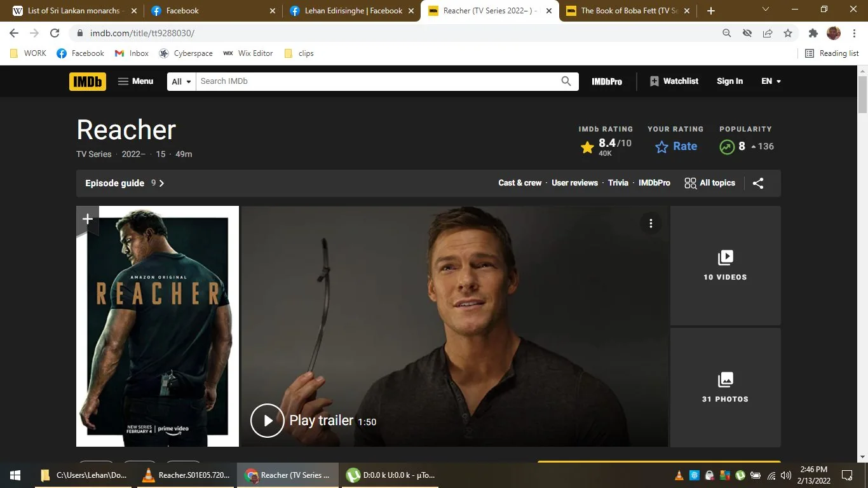The width and height of the screenshot is (868, 488).
Task: Open the IMDb Menu hamburger
Action: pyautogui.click(x=135, y=81)
